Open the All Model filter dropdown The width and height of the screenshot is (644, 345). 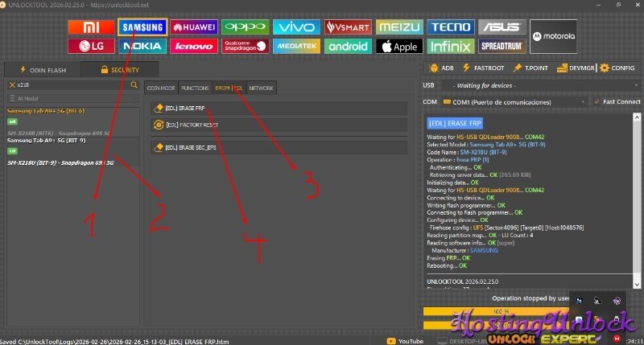72,98
